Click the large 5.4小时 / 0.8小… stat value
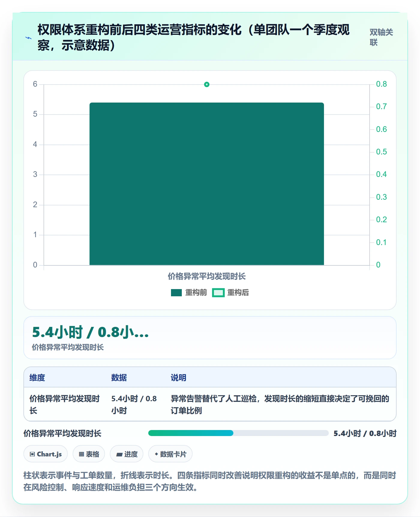 click(x=91, y=332)
